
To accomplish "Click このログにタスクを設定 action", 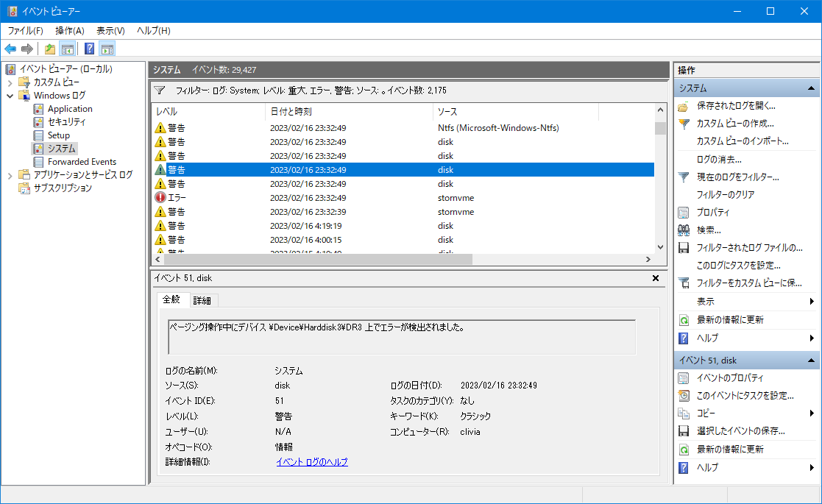I will (x=738, y=266).
